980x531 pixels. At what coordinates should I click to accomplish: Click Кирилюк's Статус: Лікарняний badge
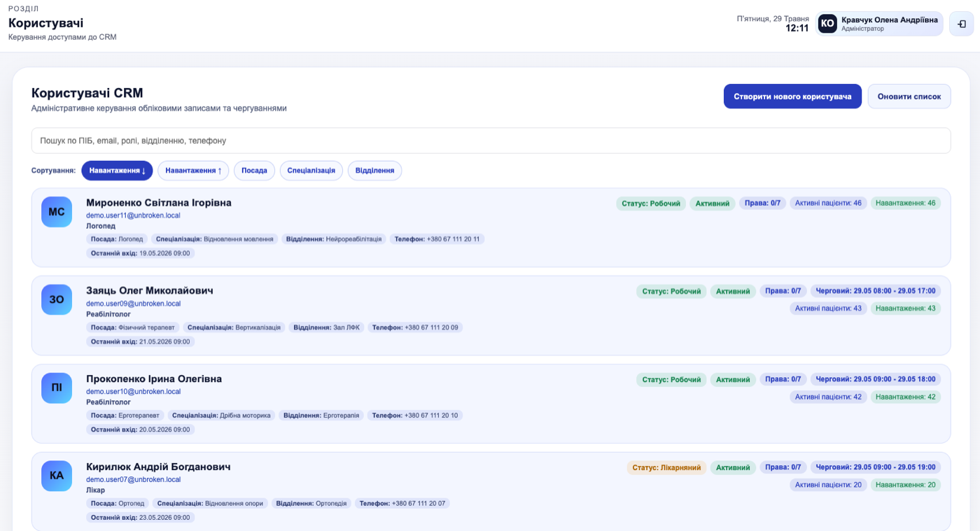(666, 467)
